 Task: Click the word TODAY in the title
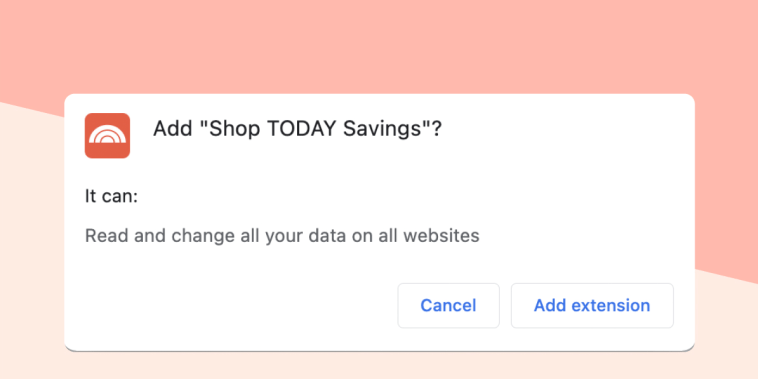tap(302, 129)
